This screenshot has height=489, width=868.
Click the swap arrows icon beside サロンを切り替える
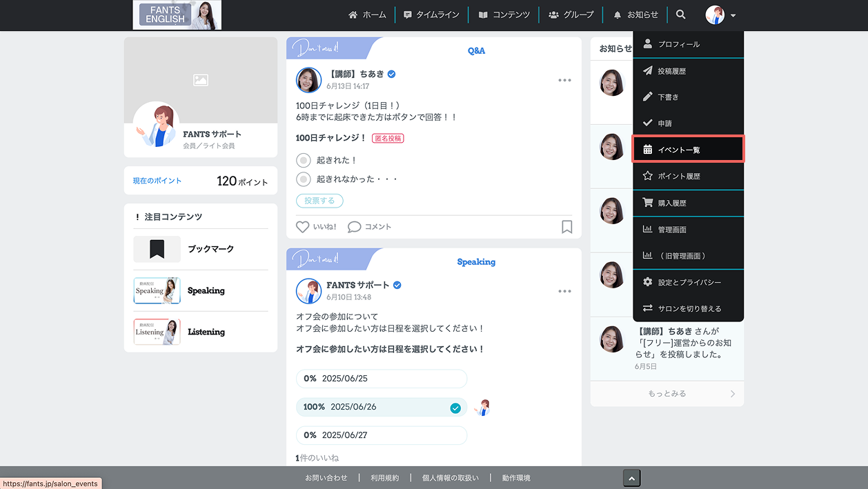tap(647, 308)
